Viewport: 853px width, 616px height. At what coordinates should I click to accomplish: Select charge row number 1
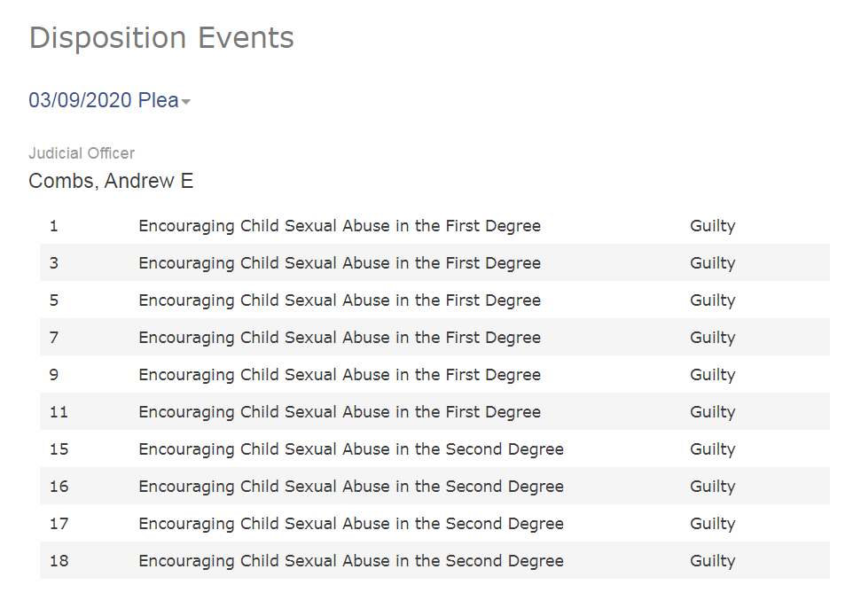[434, 226]
